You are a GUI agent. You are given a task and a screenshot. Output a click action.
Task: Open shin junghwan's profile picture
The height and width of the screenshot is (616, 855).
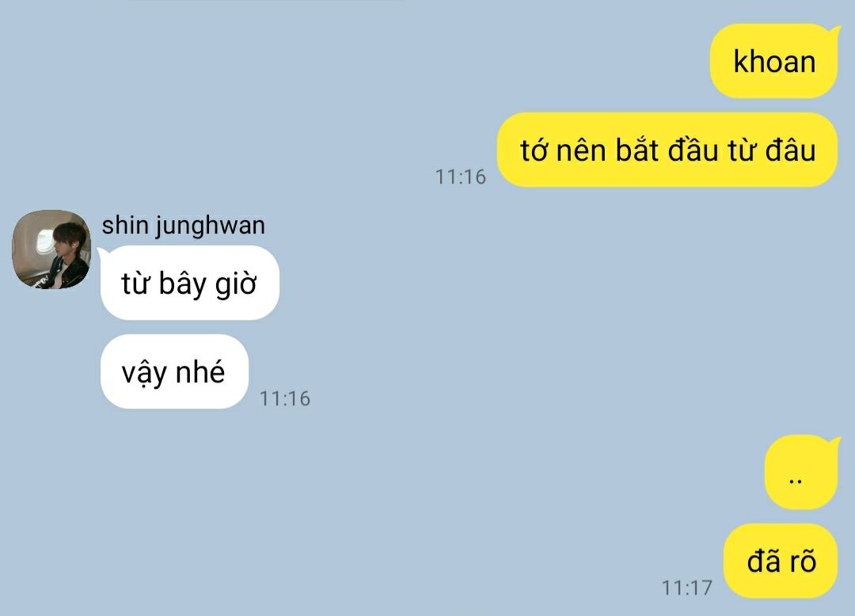51,249
